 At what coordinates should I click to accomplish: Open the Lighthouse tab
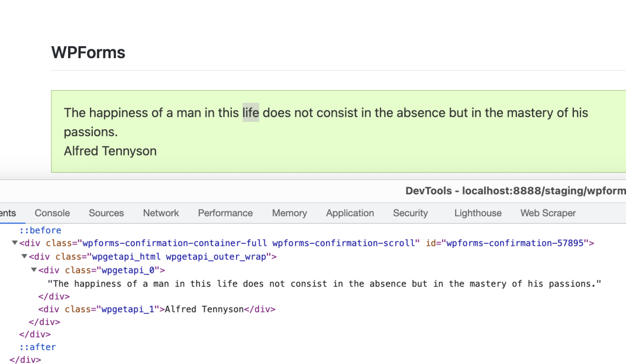point(478,213)
